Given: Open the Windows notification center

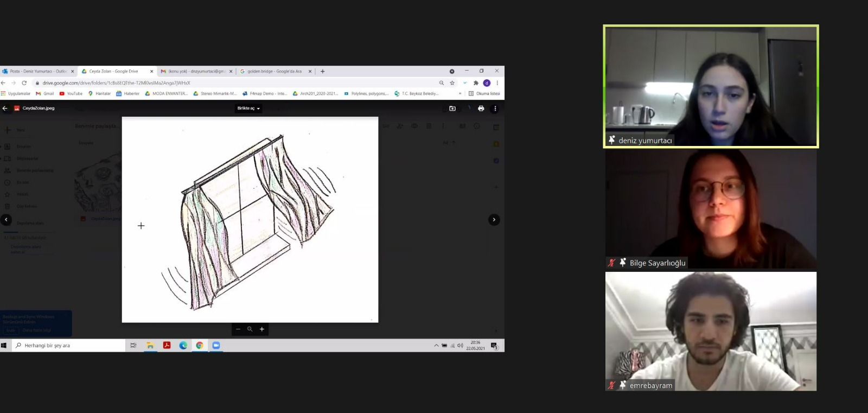Looking at the screenshot, I should click(x=494, y=345).
